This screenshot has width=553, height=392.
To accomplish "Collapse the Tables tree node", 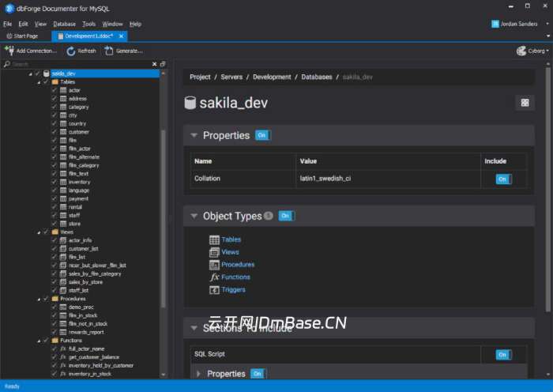I will coord(39,82).
